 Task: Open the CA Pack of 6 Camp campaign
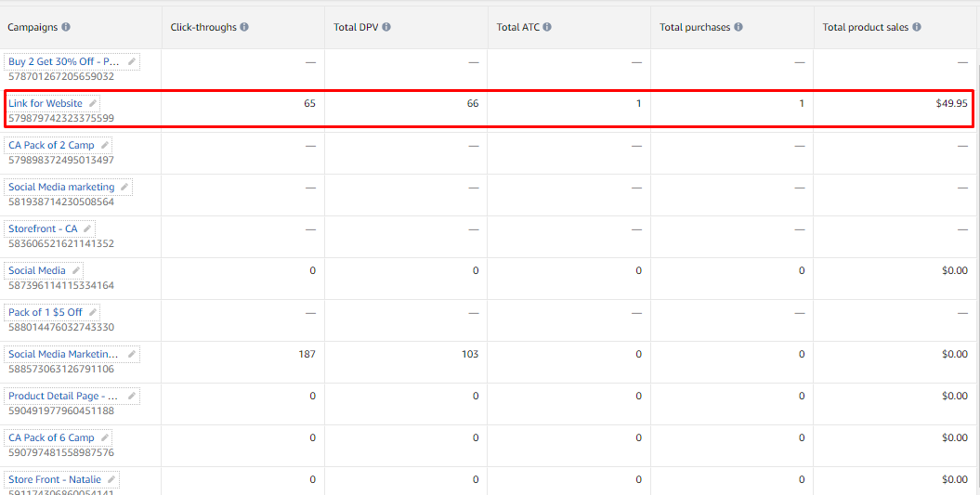(x=51, y=437)
